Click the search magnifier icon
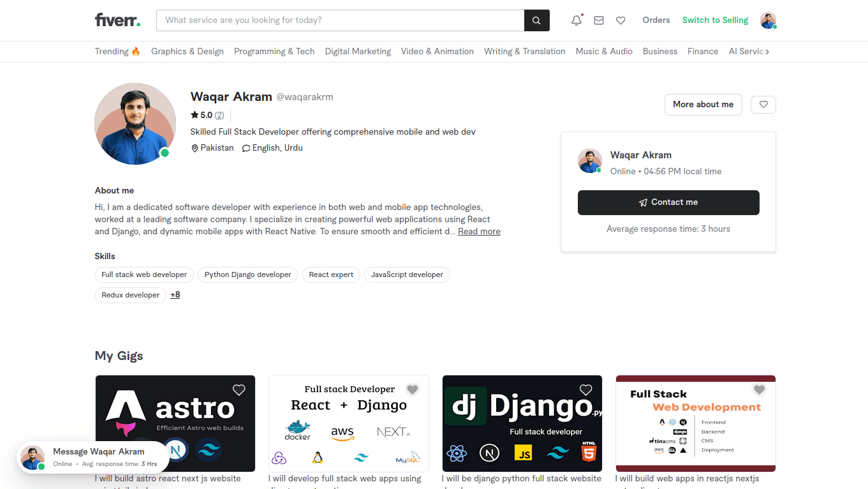 click(x=536, y=20)
